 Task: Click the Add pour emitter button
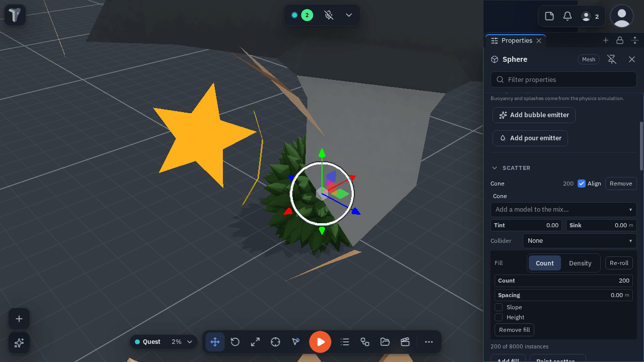tap(530, 138)
